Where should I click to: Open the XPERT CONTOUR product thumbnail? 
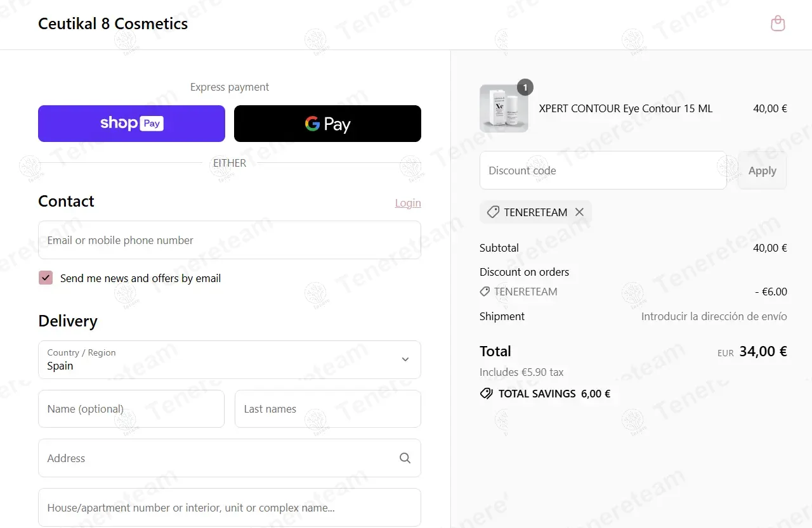tap(504, 108)
